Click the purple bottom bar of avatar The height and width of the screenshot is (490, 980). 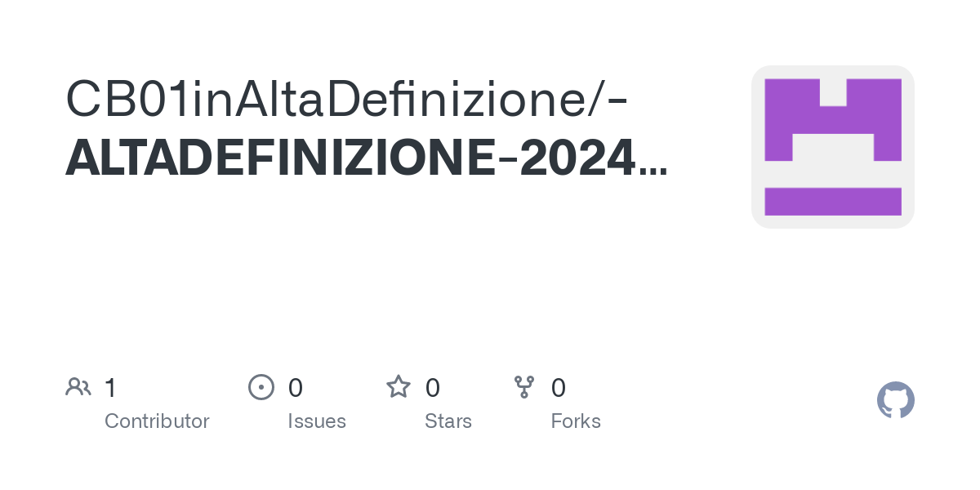(833, 201)
